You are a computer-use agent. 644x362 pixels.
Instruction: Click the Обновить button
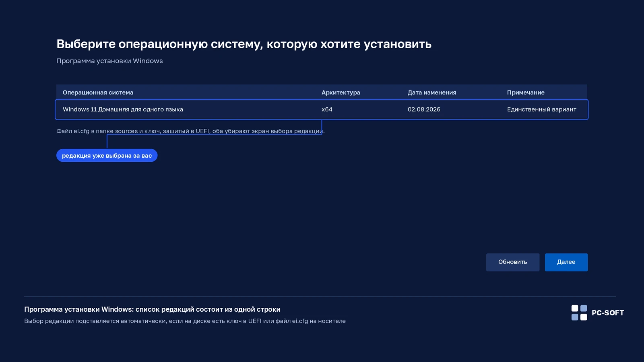(512, 262)
